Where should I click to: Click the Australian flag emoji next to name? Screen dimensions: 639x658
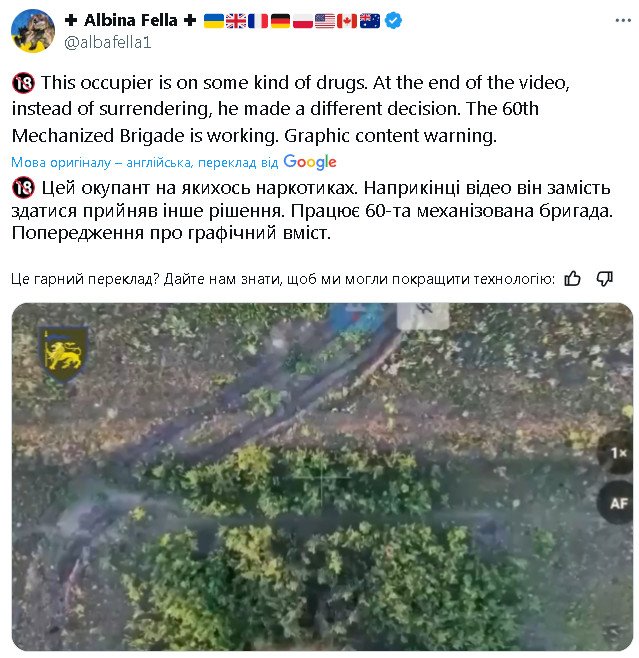tap(370, 21)
